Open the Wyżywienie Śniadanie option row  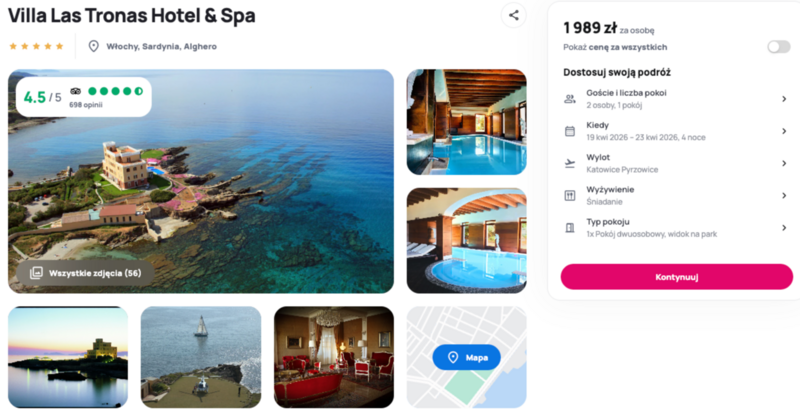click(x=677, y=196)
